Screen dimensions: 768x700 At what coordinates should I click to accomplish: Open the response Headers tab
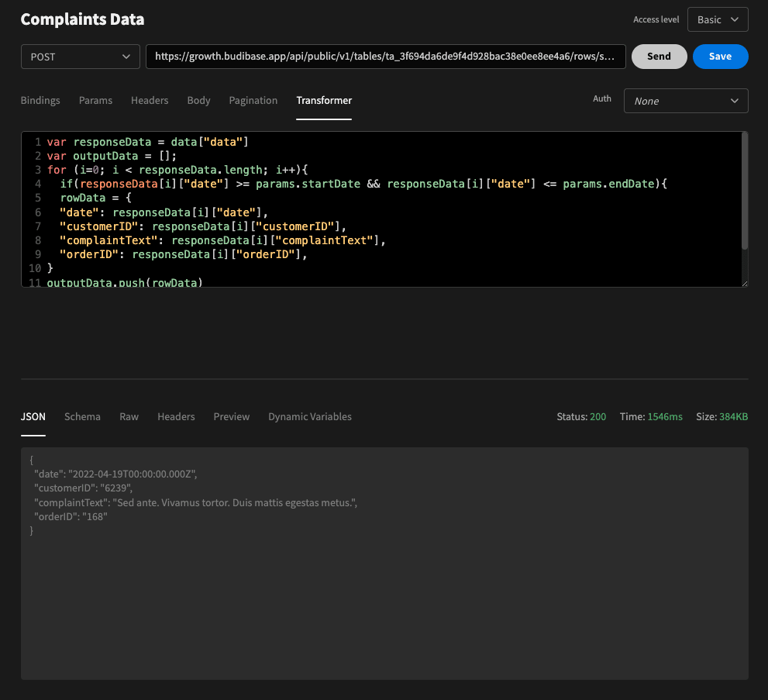tap(176, 417)
